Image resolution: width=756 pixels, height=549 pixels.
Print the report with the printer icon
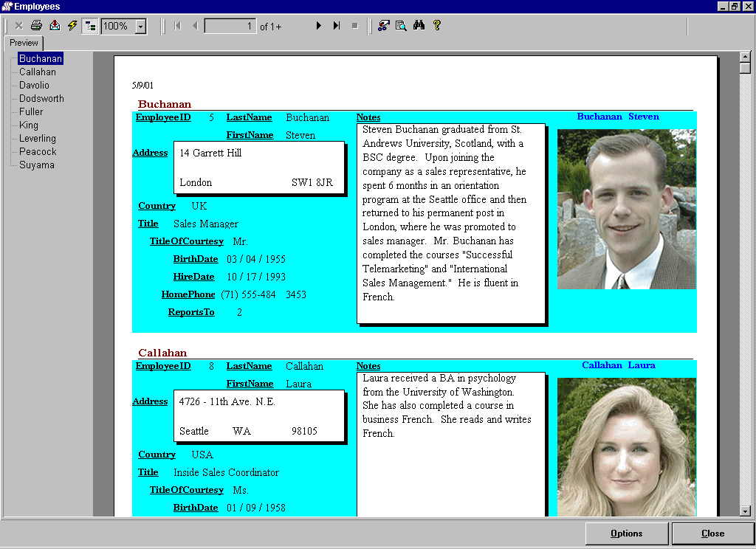[37, 26]
